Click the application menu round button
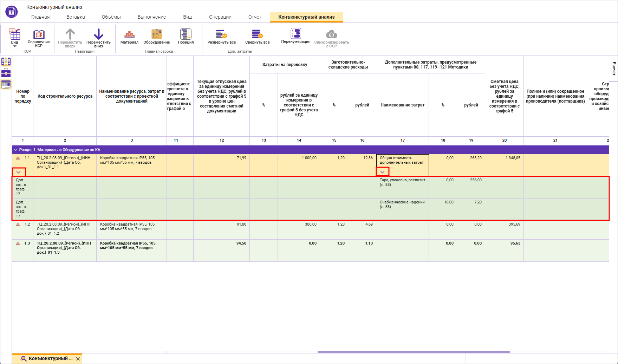Image resolution: width=618 pixels, height=364 pixels. pyautogui.click(x=11, y=12)
